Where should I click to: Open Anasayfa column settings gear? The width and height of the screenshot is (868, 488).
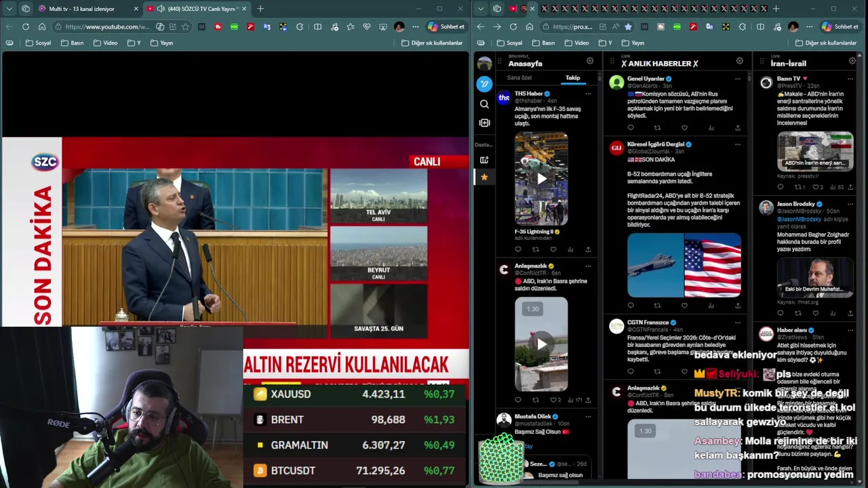click(590, 61)
